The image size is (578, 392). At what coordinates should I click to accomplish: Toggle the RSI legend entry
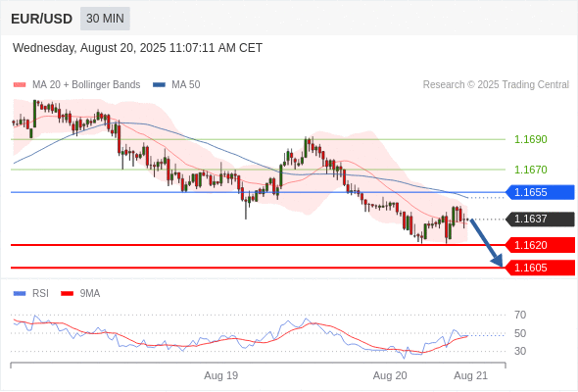pos(31,294)
